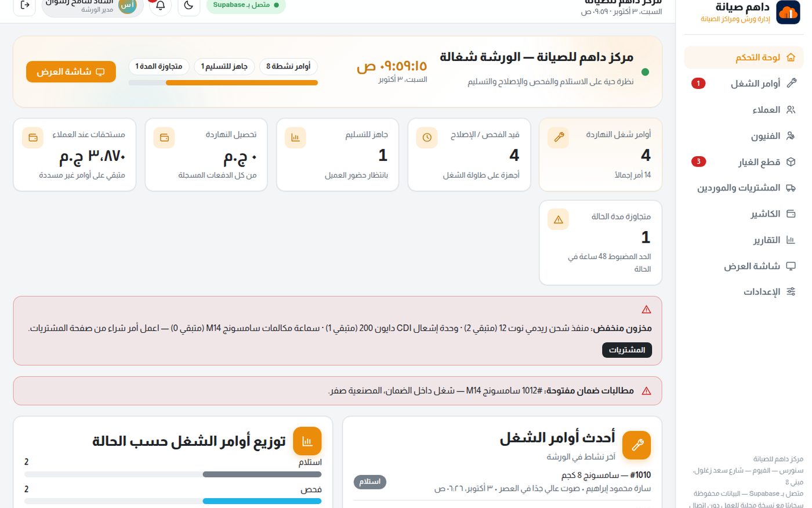Click the clock icon on قيد الفحص card
The width and height of the screenshot is (812, 508).
[x=427, y=138]
